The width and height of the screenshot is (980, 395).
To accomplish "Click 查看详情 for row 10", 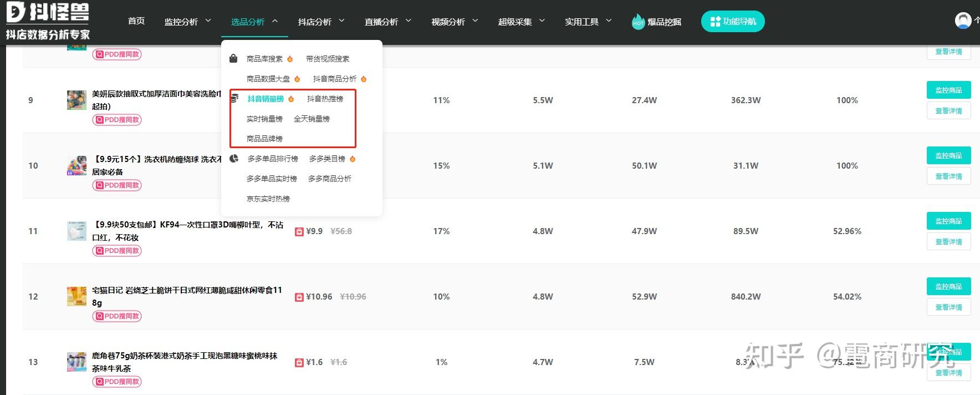I will coord(948,176).
